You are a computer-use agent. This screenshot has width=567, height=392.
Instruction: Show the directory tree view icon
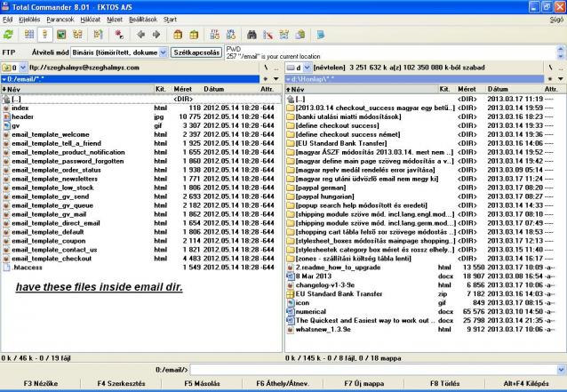[77, 35]
